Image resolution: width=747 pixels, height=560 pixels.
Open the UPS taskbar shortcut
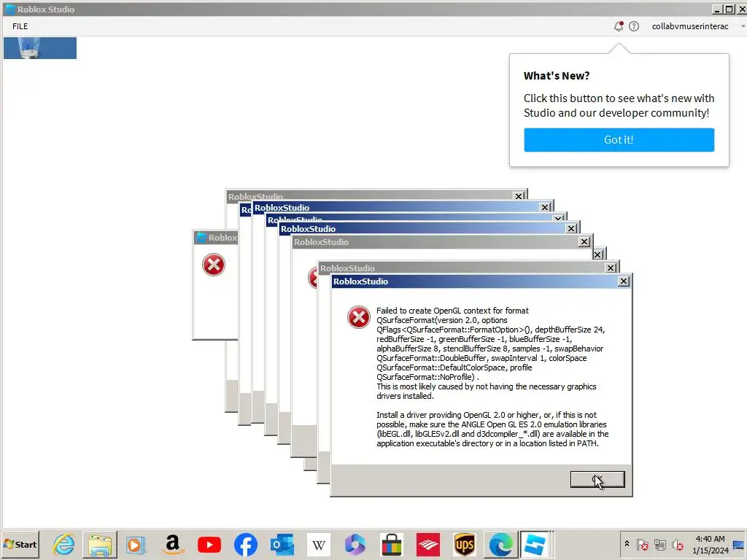[465, 544]
